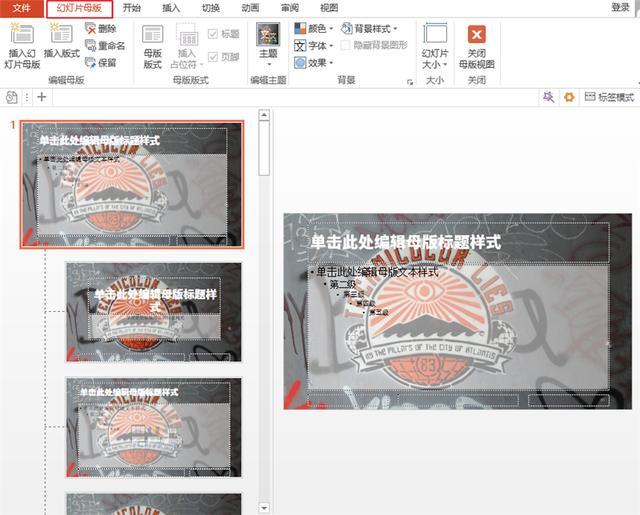The image size is (640, 515).
Task: Click the left footer placeholder on main slide
Action: coord(353,400)
